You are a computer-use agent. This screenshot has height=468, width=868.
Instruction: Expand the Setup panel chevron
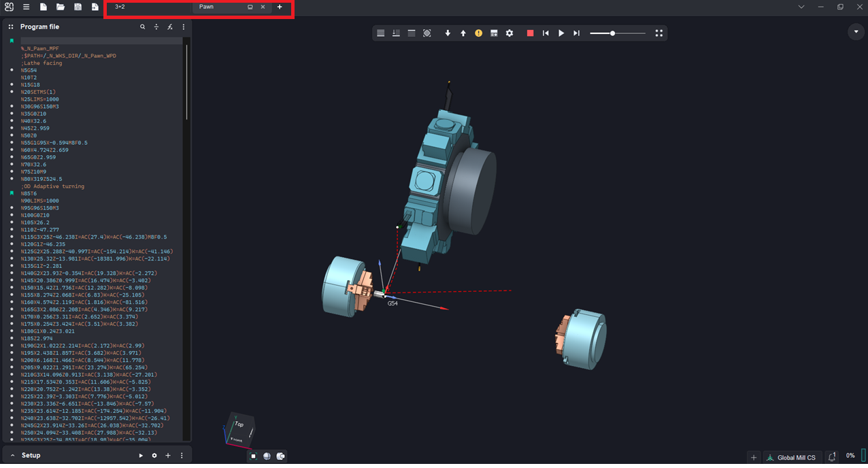click(12, 456)
